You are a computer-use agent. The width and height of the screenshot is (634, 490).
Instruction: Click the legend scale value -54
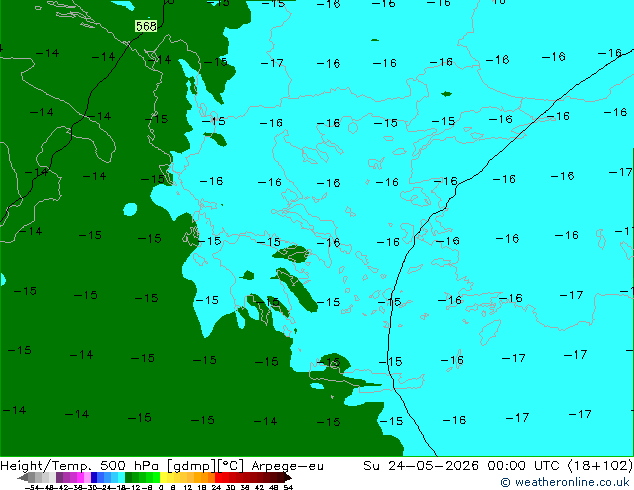32,487
